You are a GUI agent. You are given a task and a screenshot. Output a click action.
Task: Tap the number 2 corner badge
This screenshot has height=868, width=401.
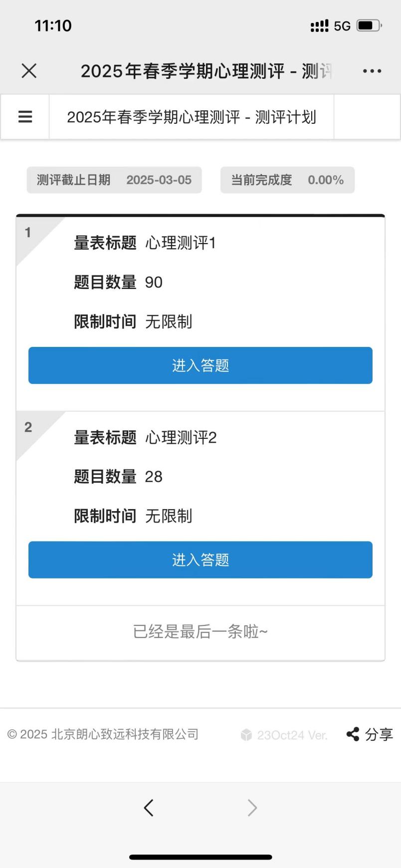click(28, 427)
